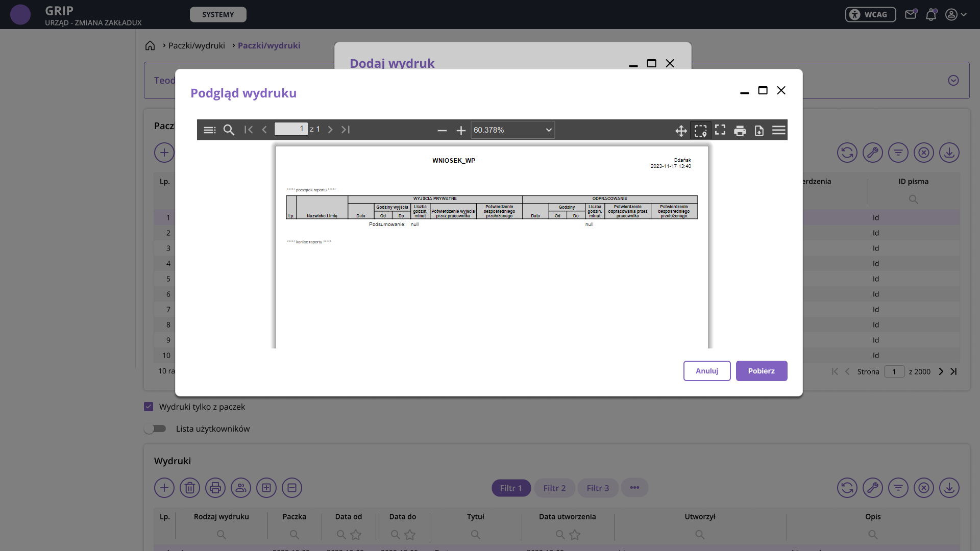Search in the Tytuł column
Image resolution: width=980 pixels, height=551 pixels.
pyautogui.click(x=476, y=535)
